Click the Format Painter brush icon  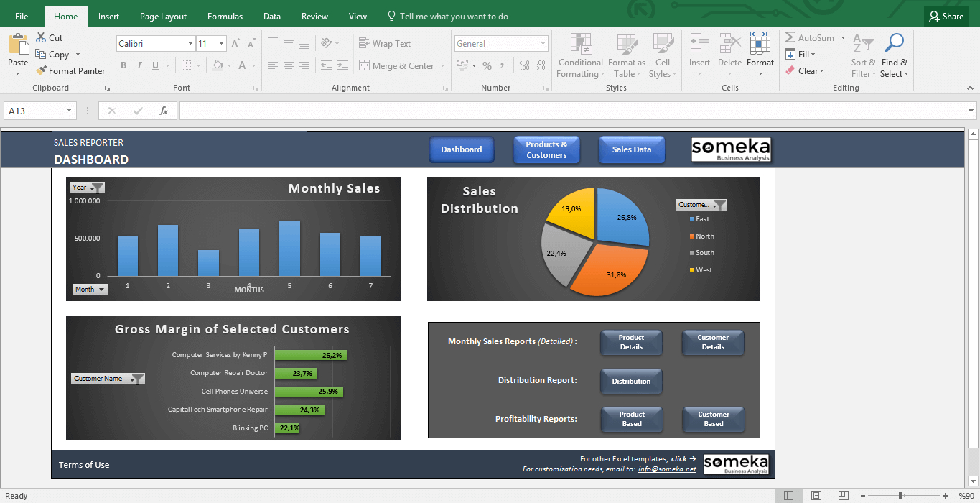coord(41,71)
